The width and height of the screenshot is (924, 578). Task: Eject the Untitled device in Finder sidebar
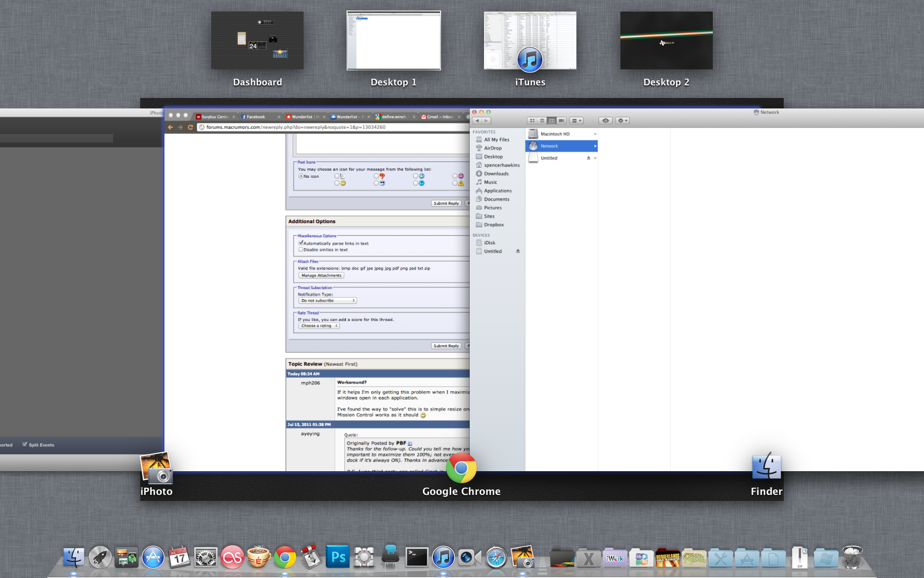[518, 251]
